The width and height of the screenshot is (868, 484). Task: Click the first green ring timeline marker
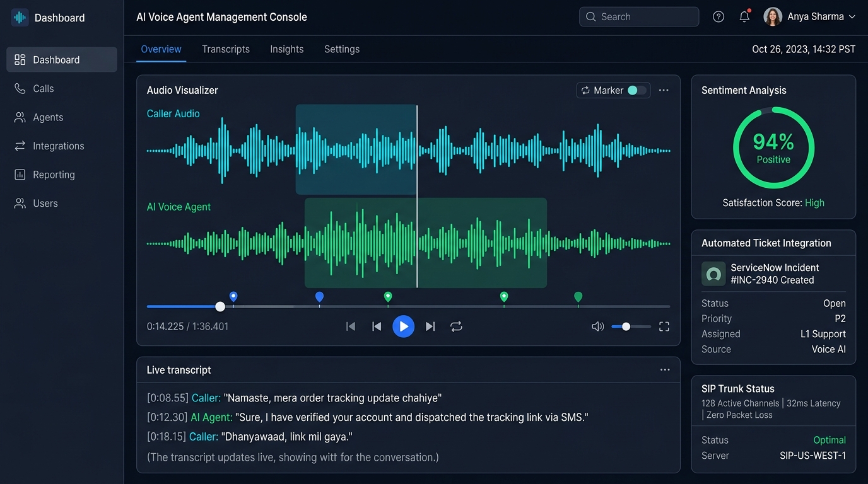tap(388, 296)
